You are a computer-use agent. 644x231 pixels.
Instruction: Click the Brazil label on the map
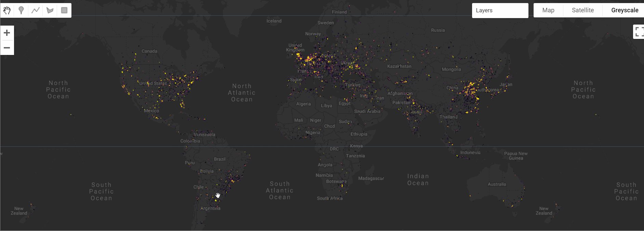tap(219, 159)
